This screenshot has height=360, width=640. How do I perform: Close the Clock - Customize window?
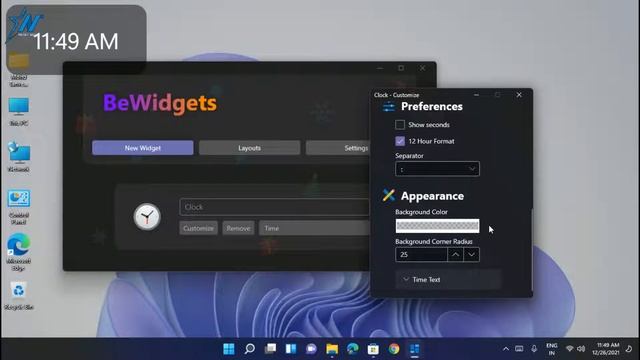519,95
